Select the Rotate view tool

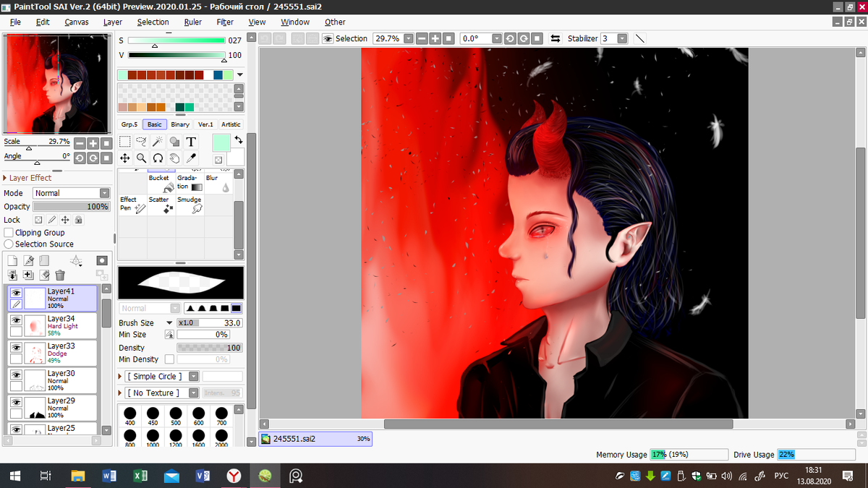click(158, 158)
